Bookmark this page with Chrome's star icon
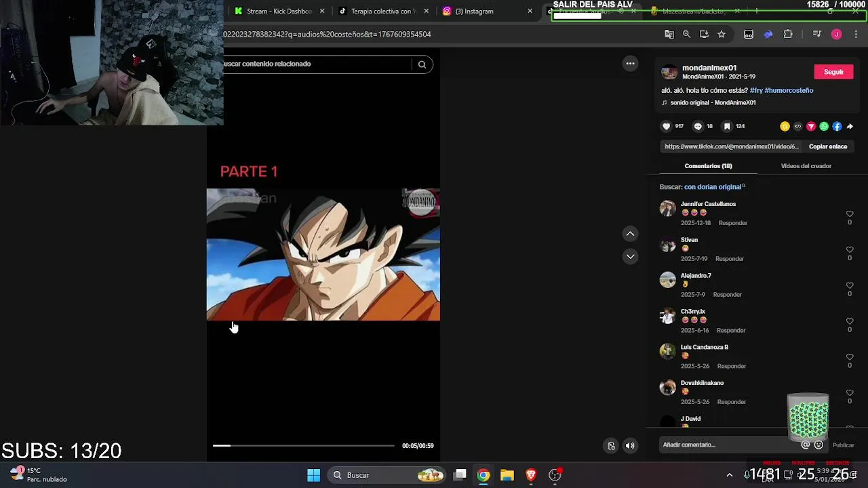Viewport: 868px width, 488px height. pos(722,35)
